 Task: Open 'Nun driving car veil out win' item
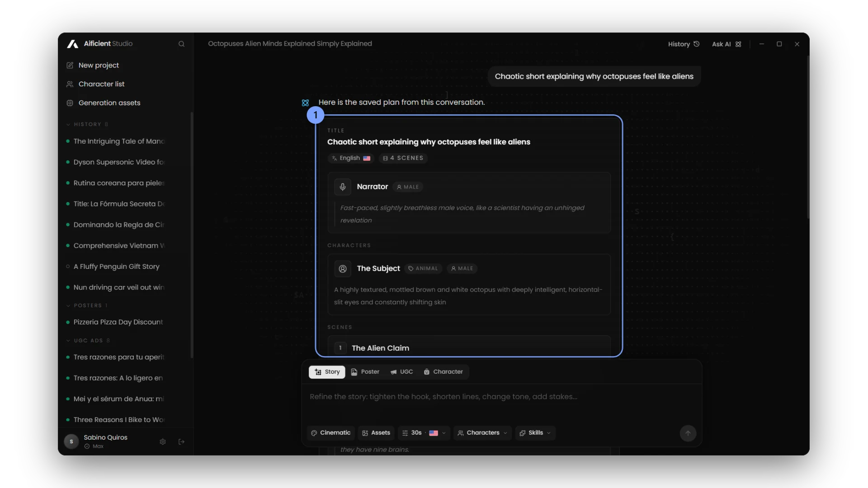[118, 287]
